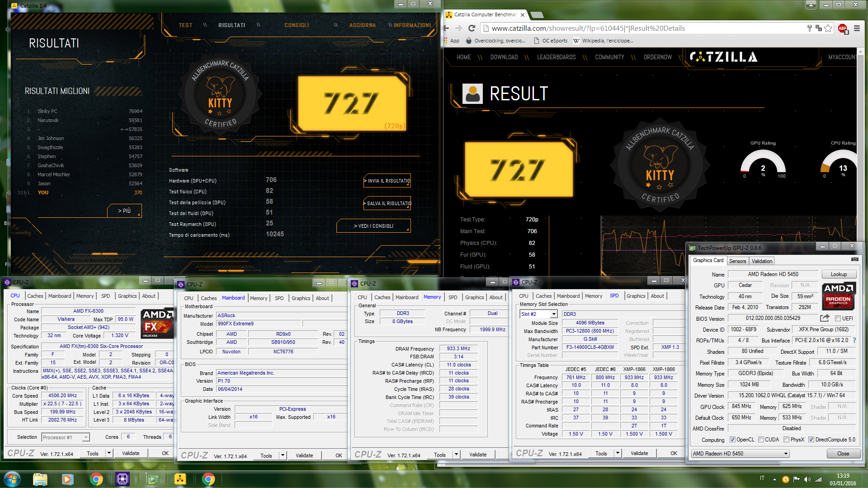The width and height of the screenshot is (868, 488).
Task: Click the Windows Start button
Action: tap(12, 479)
